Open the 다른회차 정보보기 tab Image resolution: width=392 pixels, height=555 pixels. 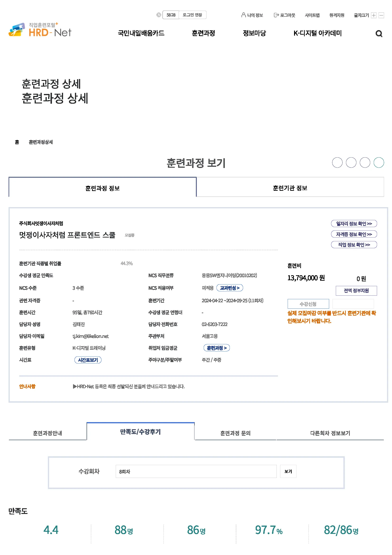[330, 433]
